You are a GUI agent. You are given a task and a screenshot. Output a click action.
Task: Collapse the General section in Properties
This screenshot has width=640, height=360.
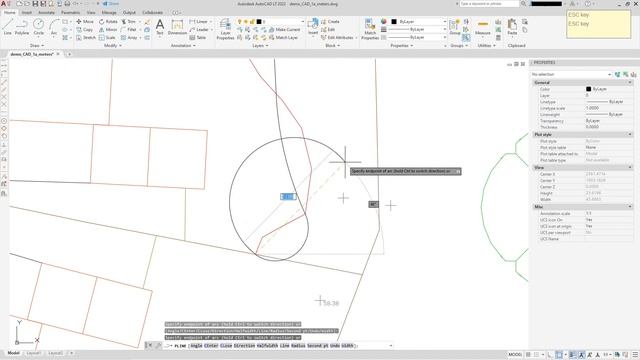click(630, 82)
